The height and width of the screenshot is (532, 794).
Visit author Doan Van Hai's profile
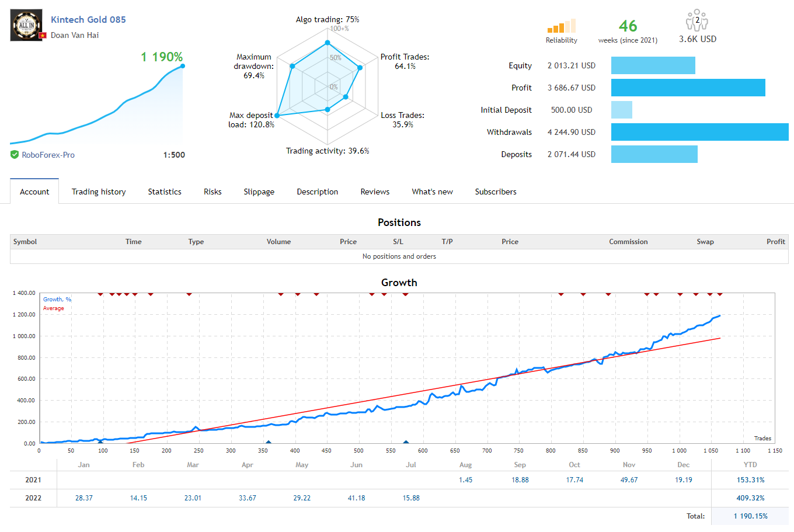[x=75, y=35]
